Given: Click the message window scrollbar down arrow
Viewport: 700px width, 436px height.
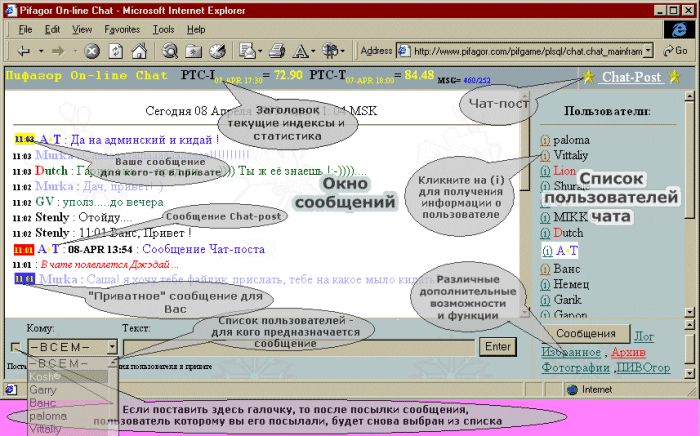Looking at the screenshot, I should coord(525,312).
